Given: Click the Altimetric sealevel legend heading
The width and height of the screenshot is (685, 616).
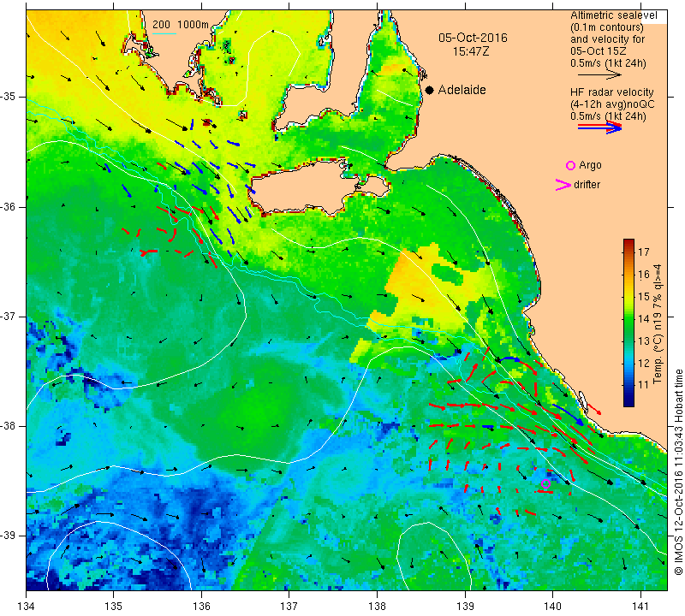Looking at the screenshot, I should click(x=613, y=15).
